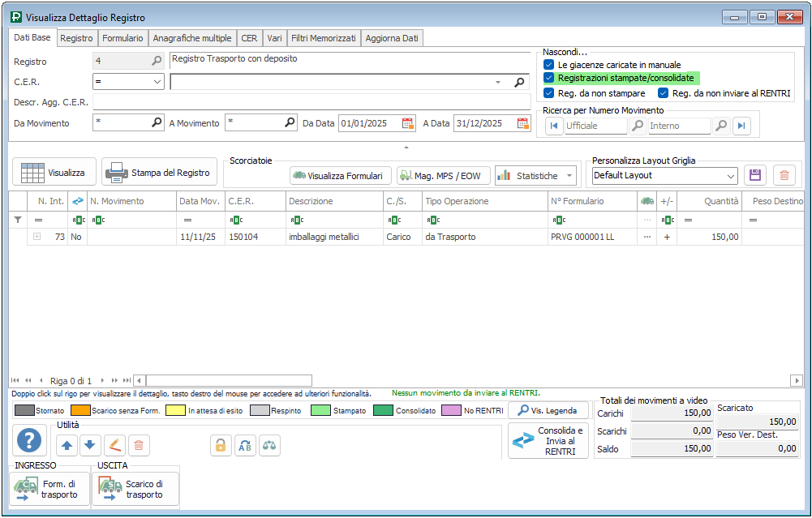Uncheck 'Registrazioni stampate/consolidate' checkbox
812x518 pixels.
pyautogui.click(x=549, y=78)
